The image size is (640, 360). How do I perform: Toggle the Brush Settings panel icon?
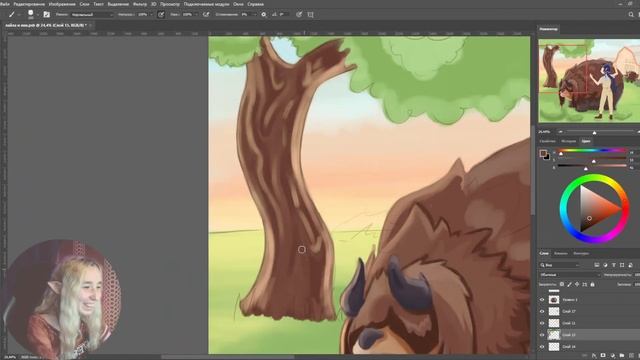47,14
